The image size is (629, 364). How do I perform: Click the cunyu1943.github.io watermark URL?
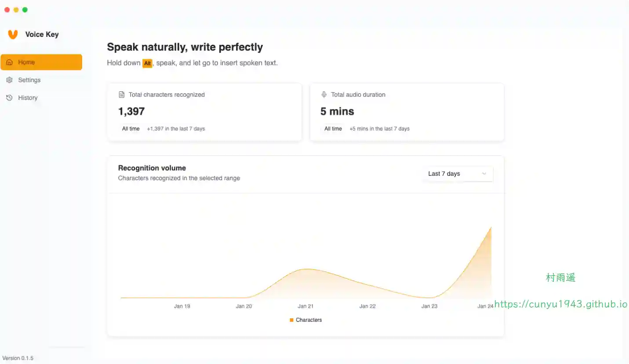point(561,304)
